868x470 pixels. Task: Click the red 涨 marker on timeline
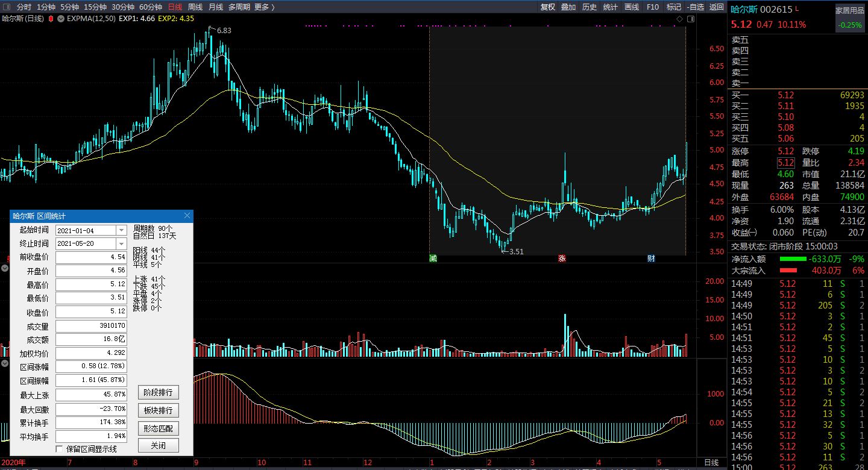[x=562, y=258]
